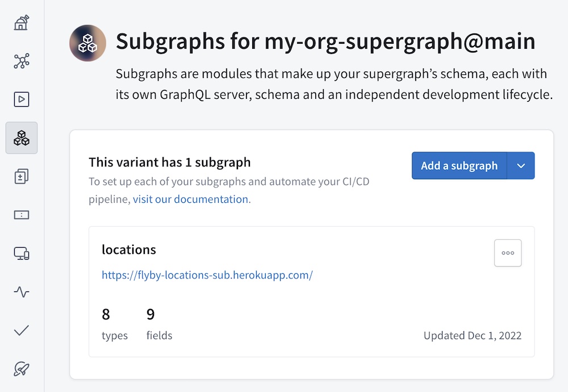Open the Subgraphs cubes icon

point(22,137)
